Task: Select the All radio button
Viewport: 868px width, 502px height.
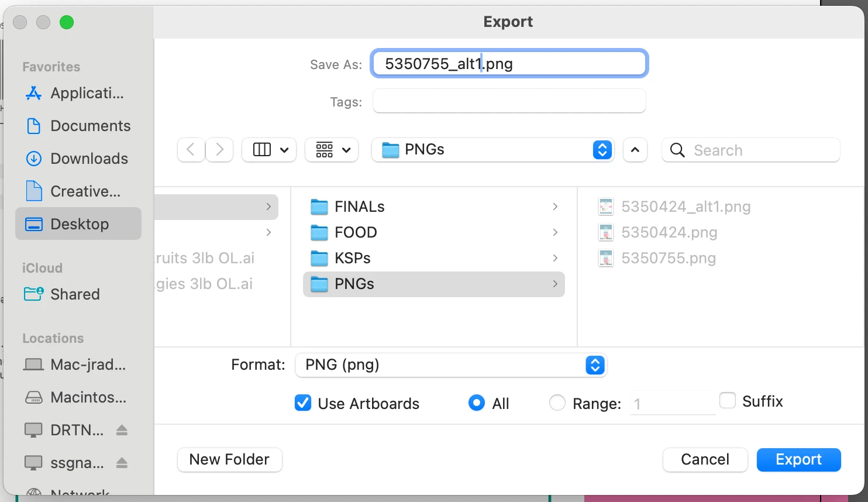Action: pos(477,403)
